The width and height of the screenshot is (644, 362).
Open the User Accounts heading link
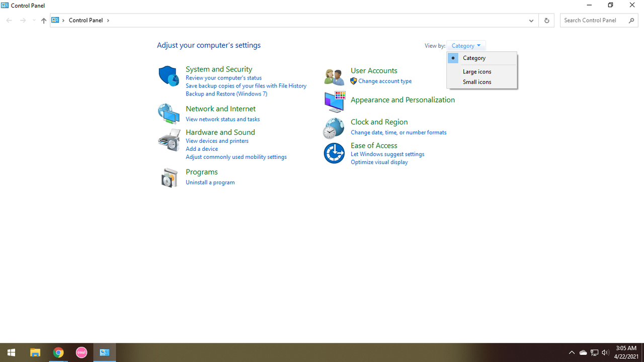click(374, 71)
